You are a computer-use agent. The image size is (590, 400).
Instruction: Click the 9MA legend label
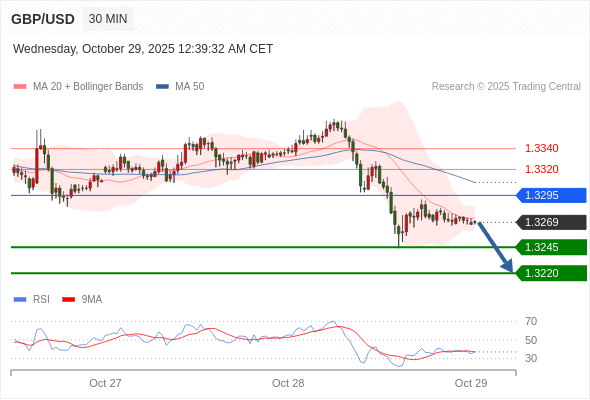92,300
